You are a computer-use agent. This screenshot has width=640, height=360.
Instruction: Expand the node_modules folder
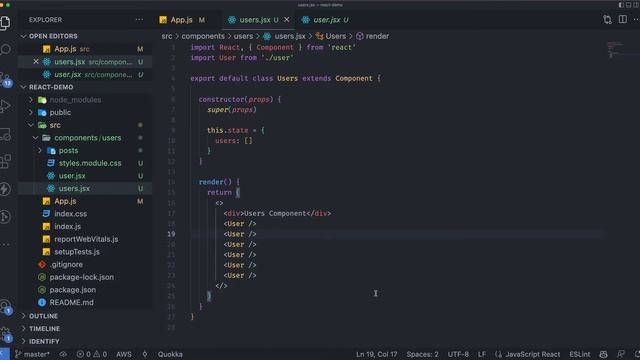[75, 100]
